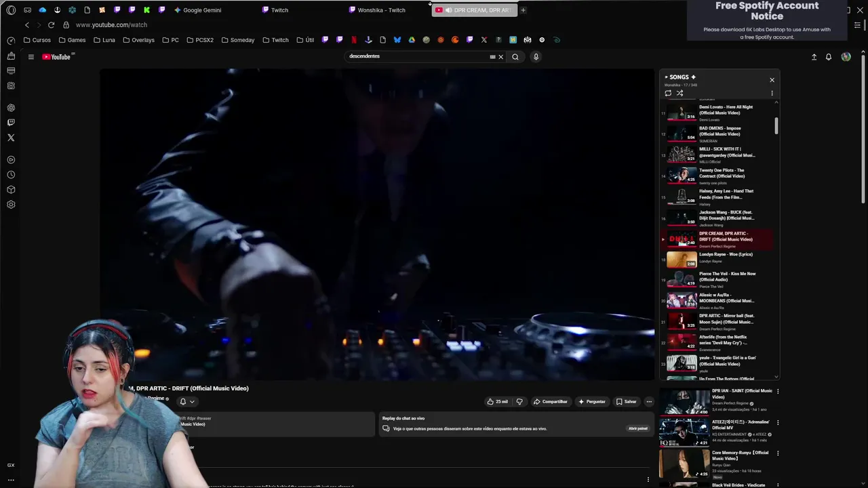Screen dimensions: 868x488
Task: Click the YouTube search magnifier button
Action: tap(515, 57)
